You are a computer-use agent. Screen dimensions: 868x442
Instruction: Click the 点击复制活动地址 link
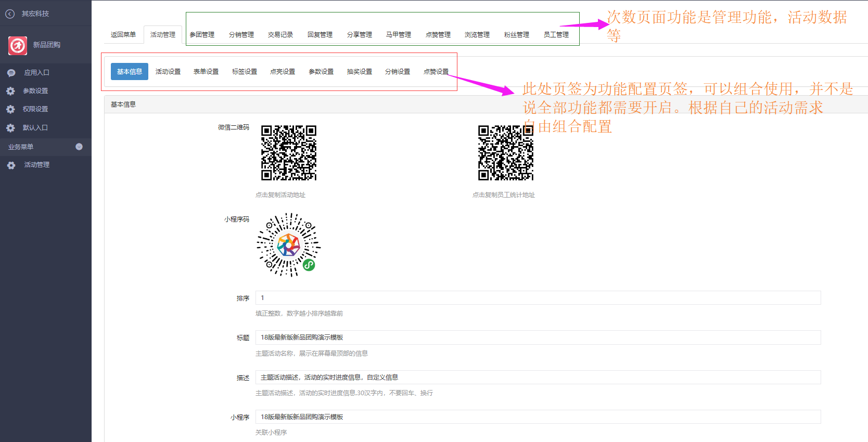(x=280, y=195)
